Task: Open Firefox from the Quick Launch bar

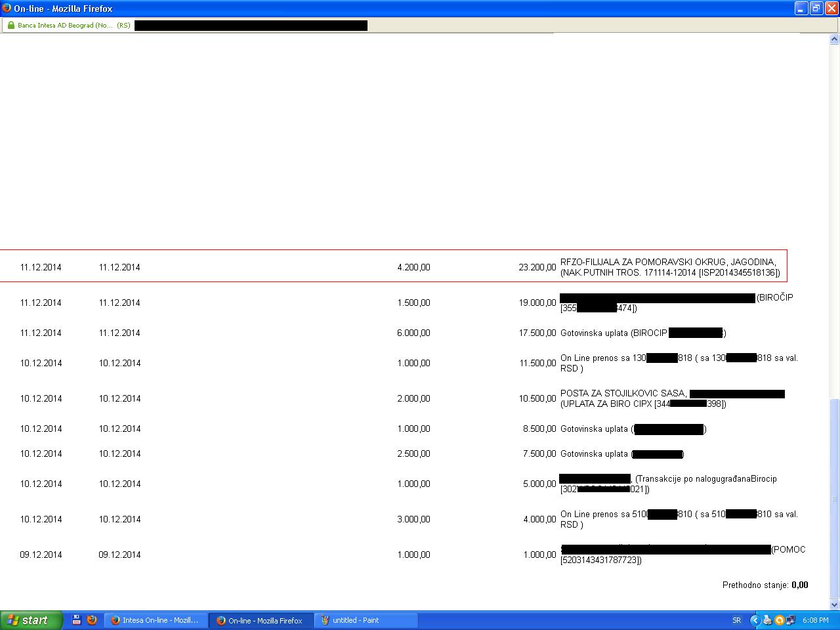Action: tap(92, 619)
